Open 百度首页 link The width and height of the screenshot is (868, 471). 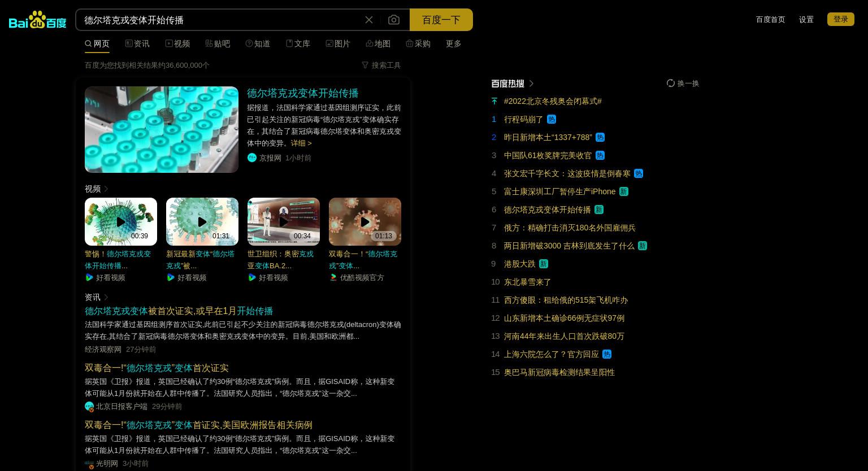[x=771, y=19]
